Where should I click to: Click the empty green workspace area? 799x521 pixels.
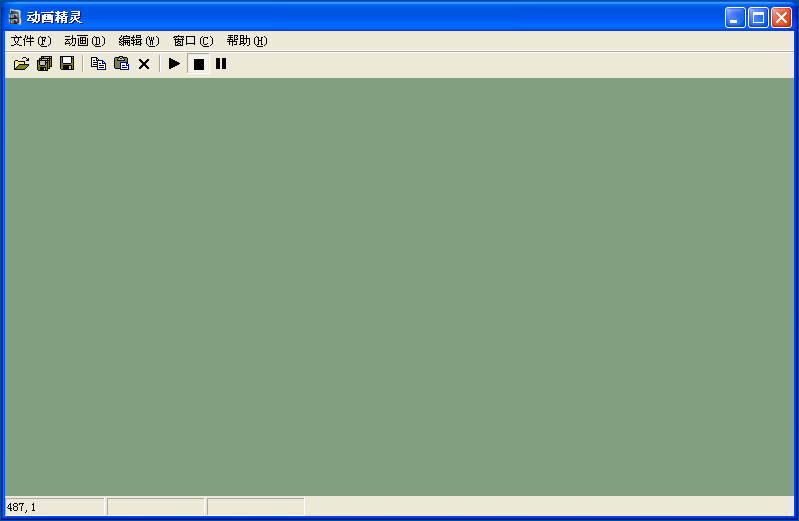pos(400,286)
